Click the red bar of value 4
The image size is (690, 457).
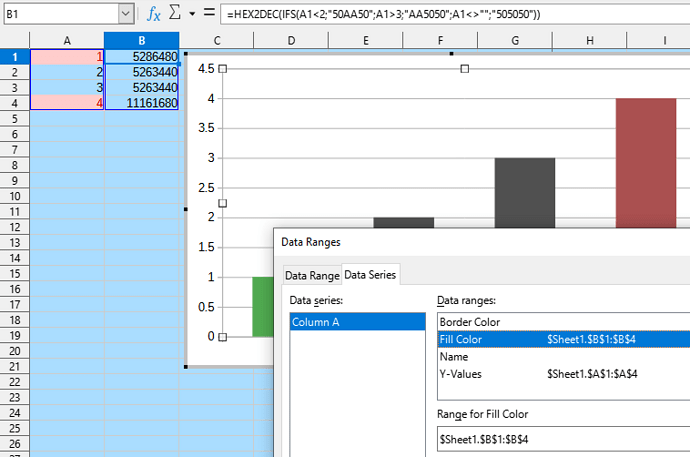tap(646, 163)
